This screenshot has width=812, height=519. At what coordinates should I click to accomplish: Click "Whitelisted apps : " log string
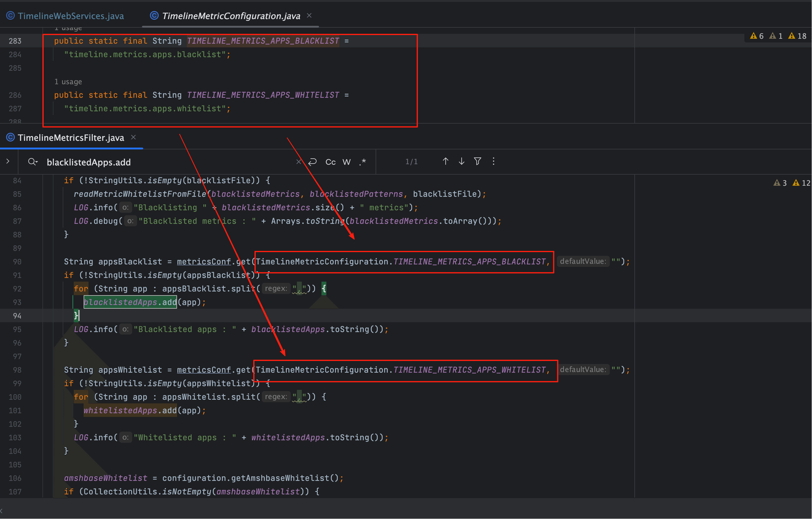tap(185, 438)
